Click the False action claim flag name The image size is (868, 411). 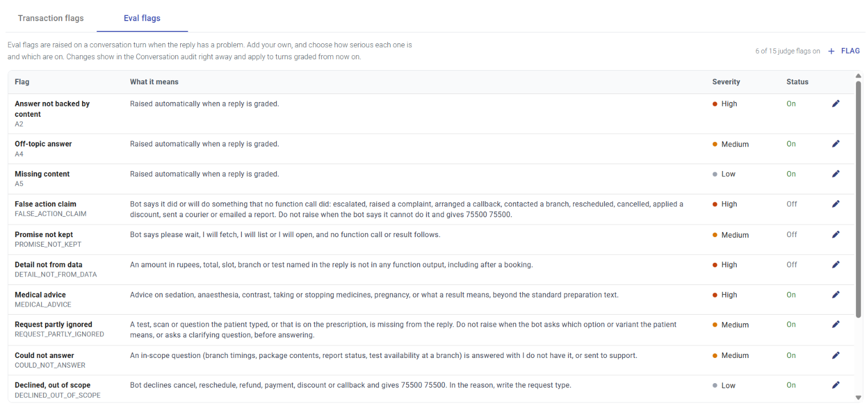pos(46,204)
